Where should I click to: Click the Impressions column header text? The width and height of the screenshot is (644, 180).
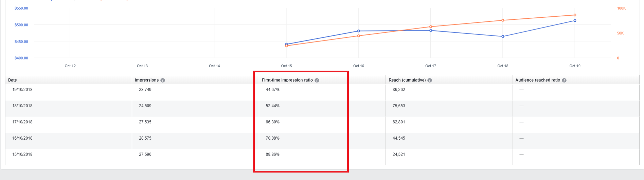(x=147, y=80)
